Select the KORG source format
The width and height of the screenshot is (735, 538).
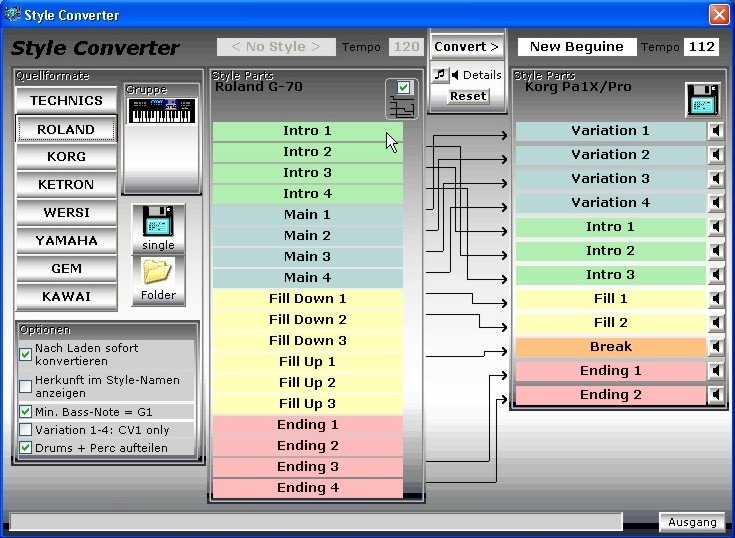(x=66, y=157)
